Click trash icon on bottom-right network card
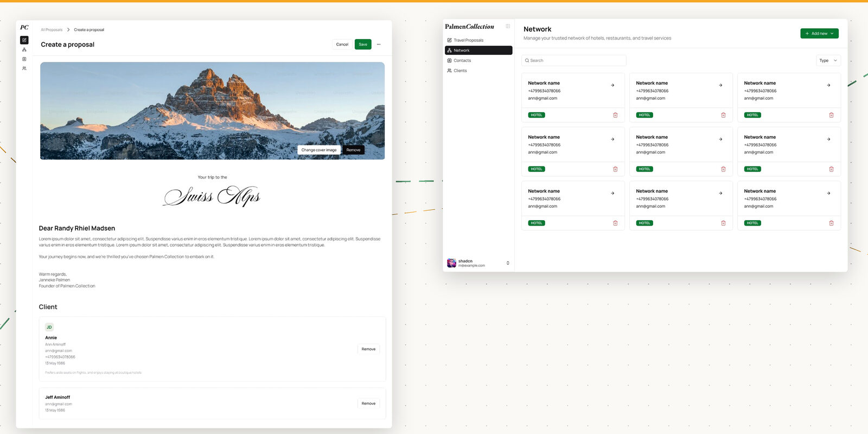868x434 pixels. click(831, 223)
